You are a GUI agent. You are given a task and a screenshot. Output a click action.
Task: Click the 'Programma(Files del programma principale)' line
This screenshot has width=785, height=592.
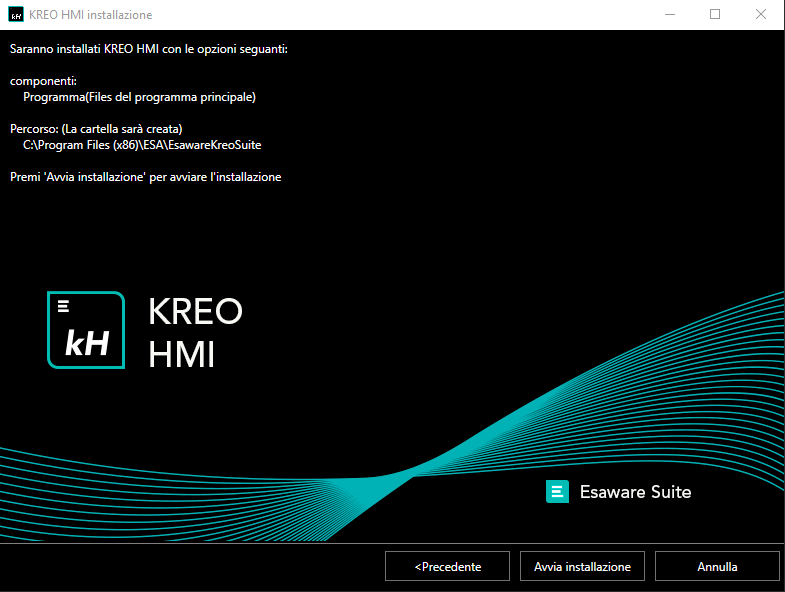click(x=140, y=97)
